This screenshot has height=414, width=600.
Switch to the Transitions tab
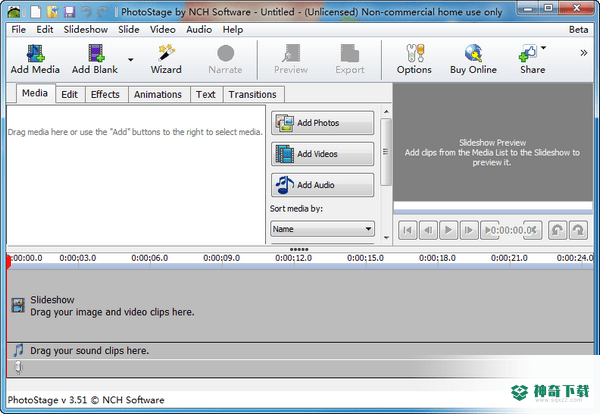tap(253, 95)
